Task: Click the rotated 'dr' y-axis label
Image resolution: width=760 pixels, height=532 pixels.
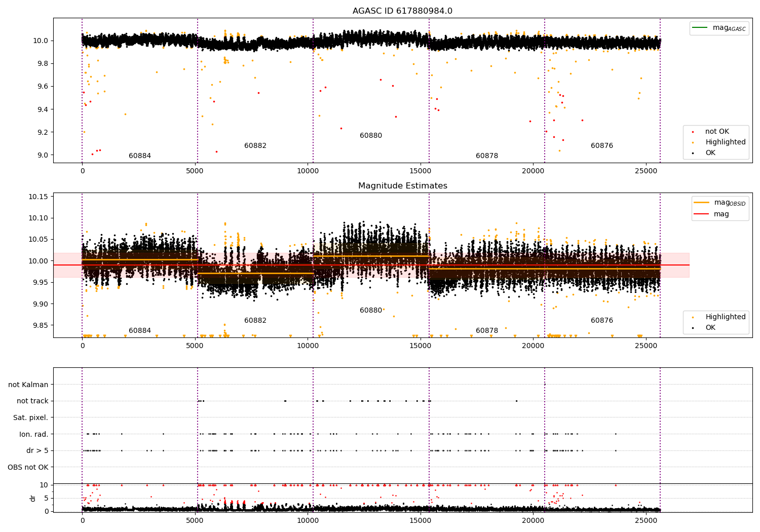Action: click(x=33, y=498)
